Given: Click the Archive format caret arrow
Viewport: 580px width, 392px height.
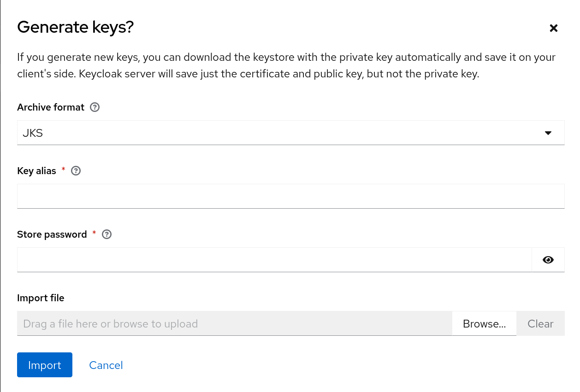Looking at the screenshot, I should pyautogui.click(x=548, y=133).
